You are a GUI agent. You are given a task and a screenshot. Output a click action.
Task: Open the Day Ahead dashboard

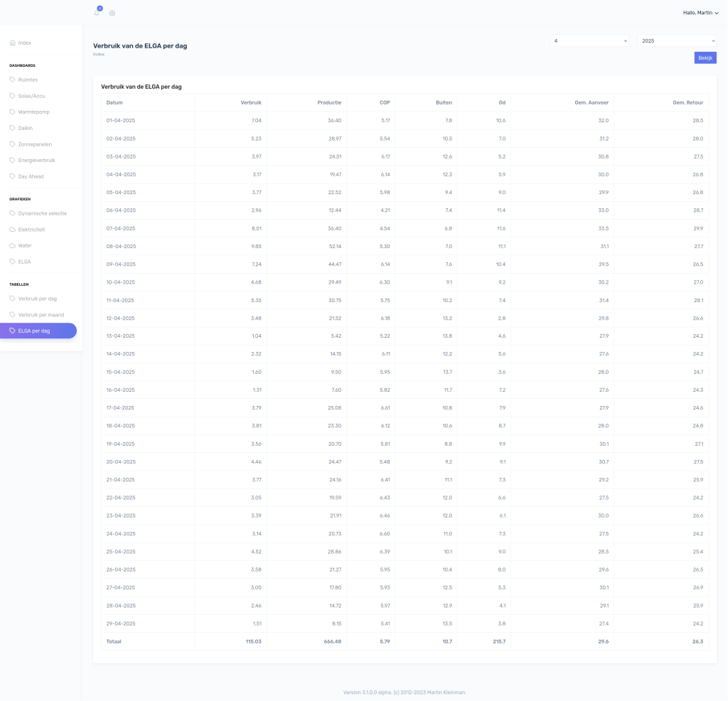tap(31, 176)
